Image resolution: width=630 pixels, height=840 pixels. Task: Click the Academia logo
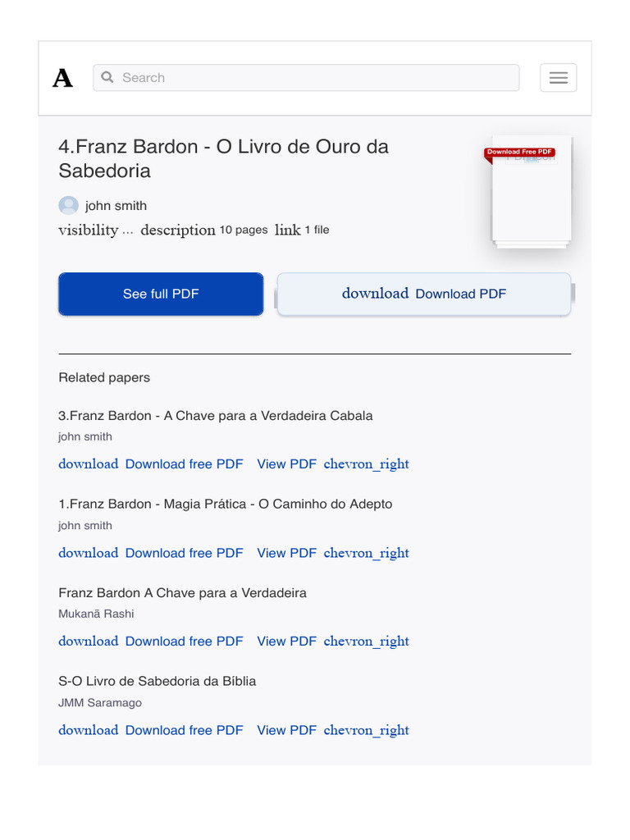point(62,78)
